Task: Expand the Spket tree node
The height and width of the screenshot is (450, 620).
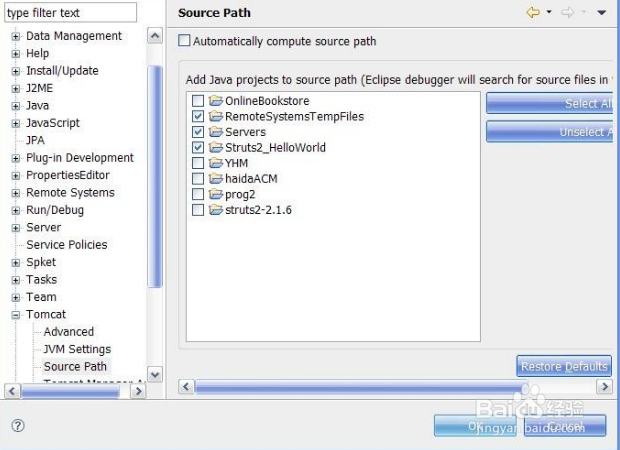Action: pos(15,263)
